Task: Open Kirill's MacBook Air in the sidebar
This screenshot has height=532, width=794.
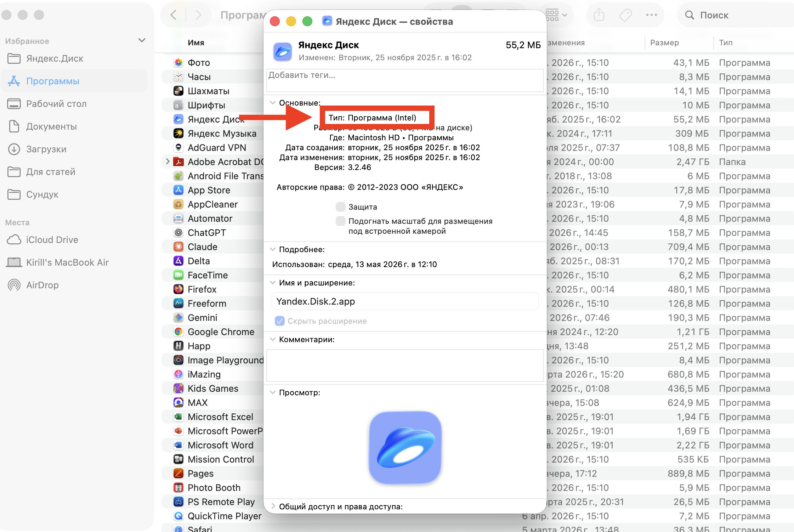Action: pos(74,262)
